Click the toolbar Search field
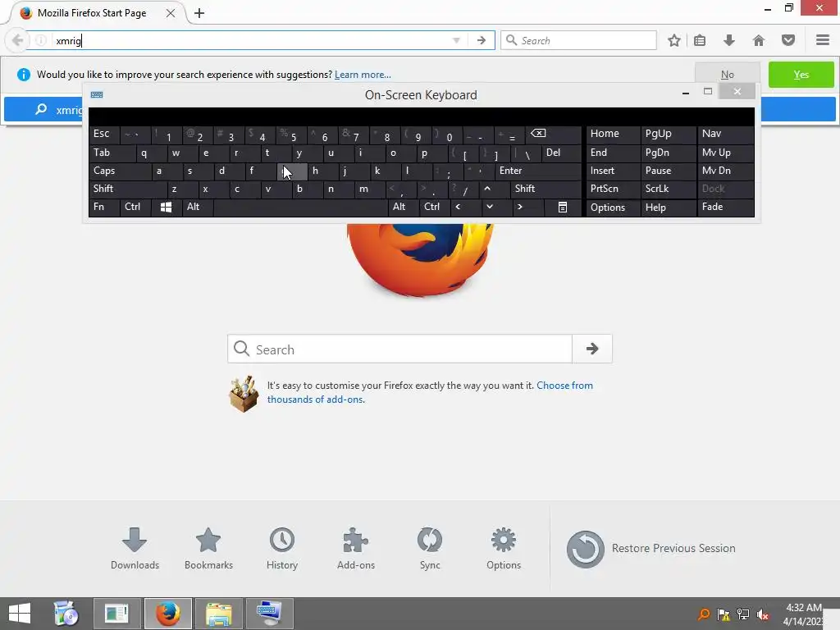 click(578, 41)
